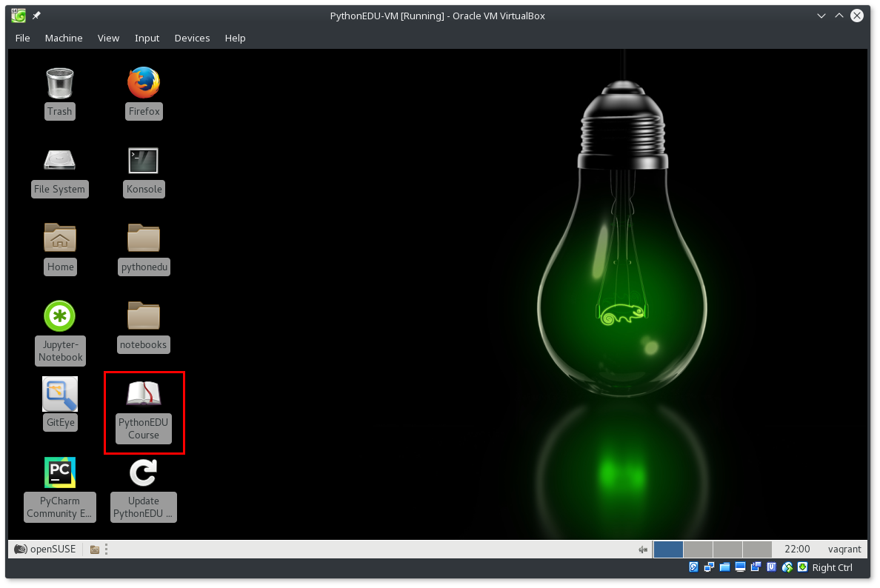Viewport: 880px width, 588px height.
Task: Open the Konsole terminal icon
Action: pos(144,161)
